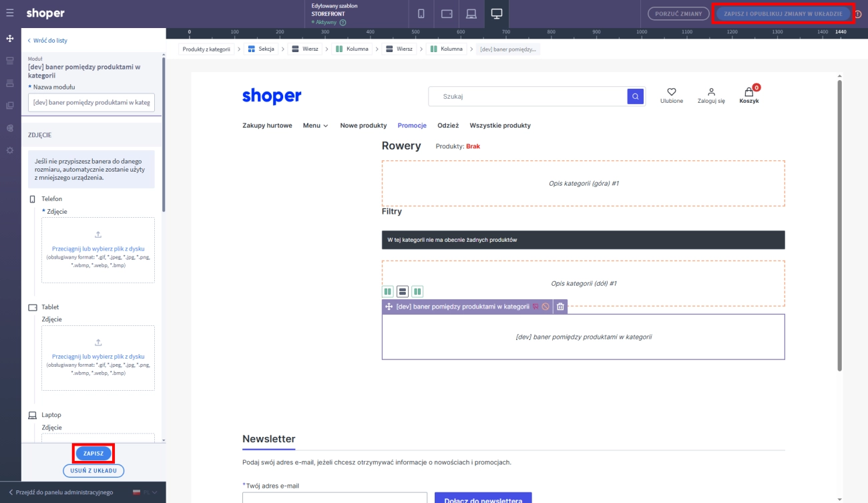Expand the Menu dropdown in store navigation

[315, 126]
